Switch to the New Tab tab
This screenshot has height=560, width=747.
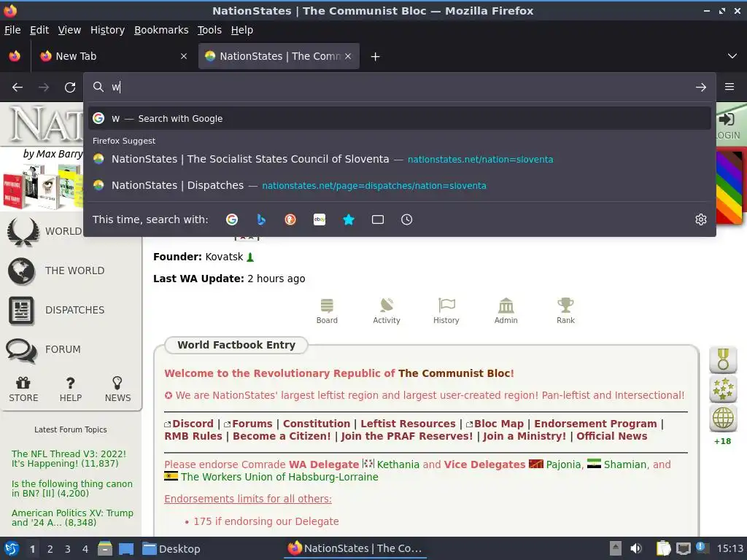112,56
